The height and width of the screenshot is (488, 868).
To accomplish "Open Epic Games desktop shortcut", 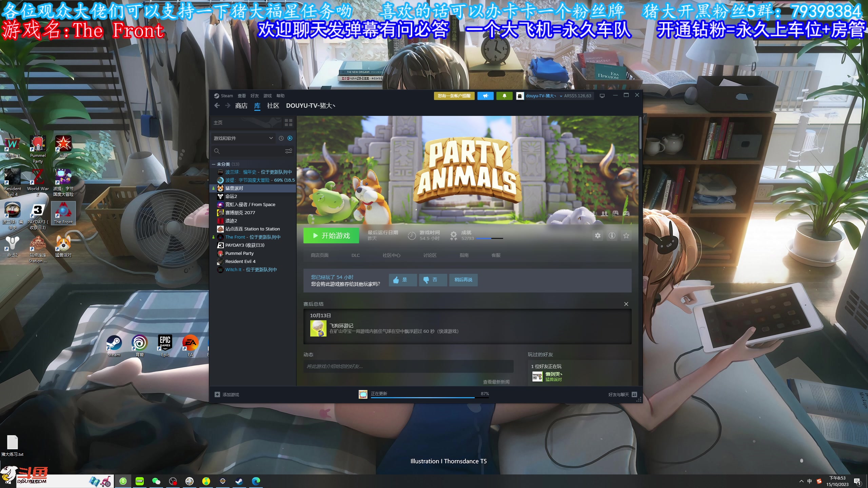I will tap(165, 345).
